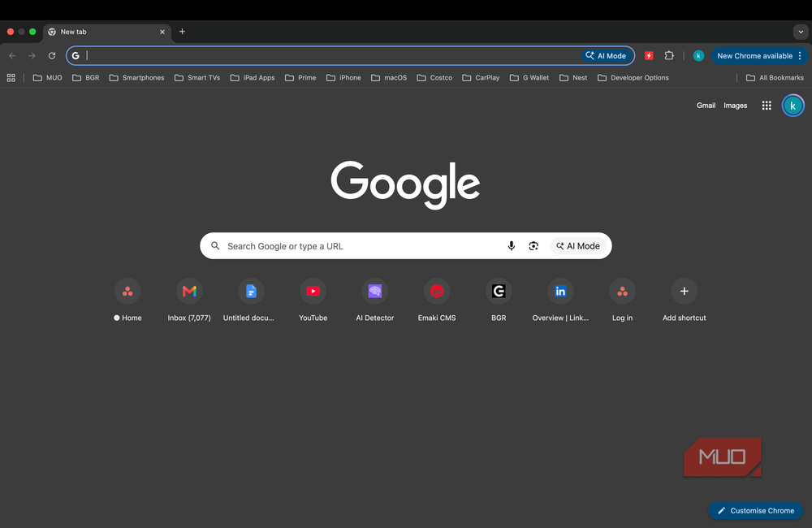
Task: Open the macOS bookmark folder
Action: point(389,78)
